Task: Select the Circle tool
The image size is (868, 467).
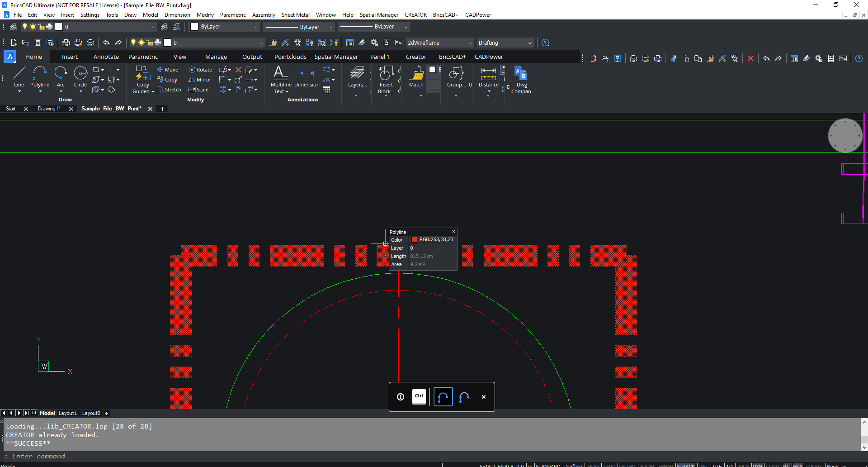Action: coord(80,77)
